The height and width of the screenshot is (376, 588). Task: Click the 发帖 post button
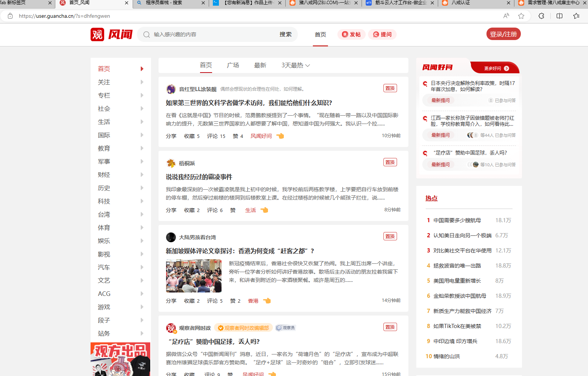[x=351, y=34]
